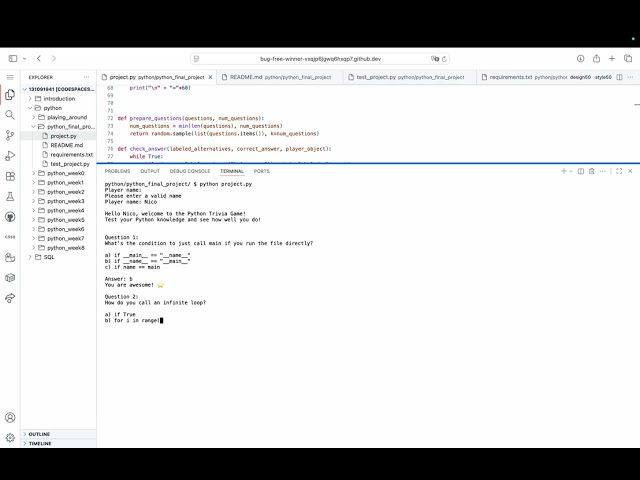Open the Accounts icon
Viewport: 640px width, 480px height.
10,418
